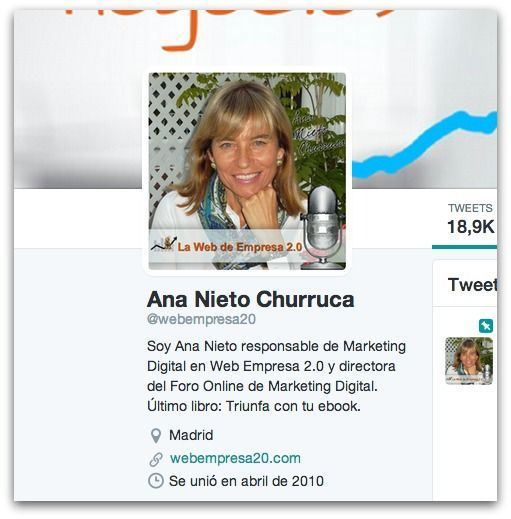Screen dimensions: 511x519
Task: Open the large profile photo
Action: [x=247, y=171]
